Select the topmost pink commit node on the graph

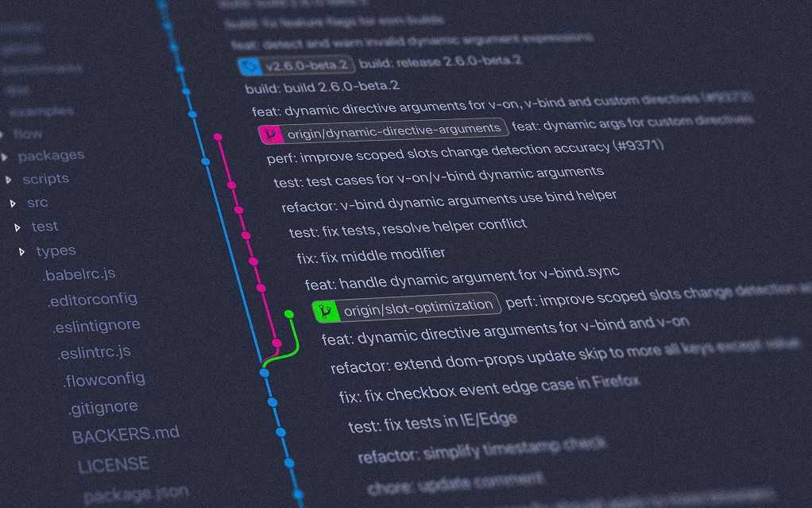(x=218, y=138)
